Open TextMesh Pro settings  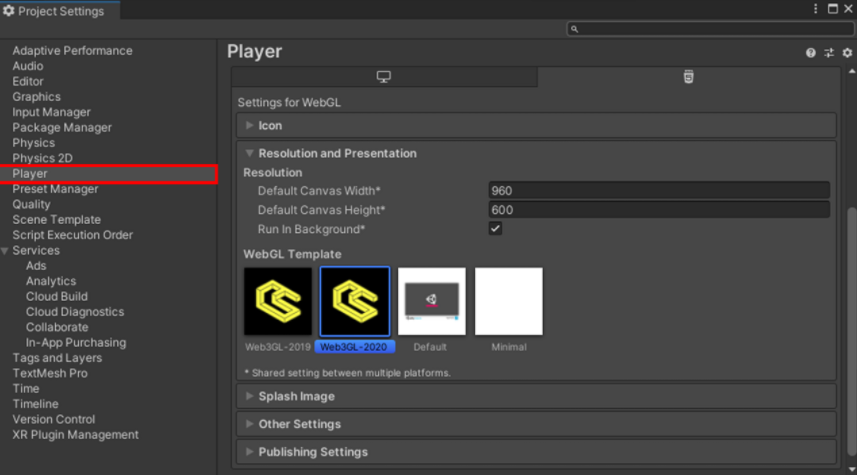(50, 373)
